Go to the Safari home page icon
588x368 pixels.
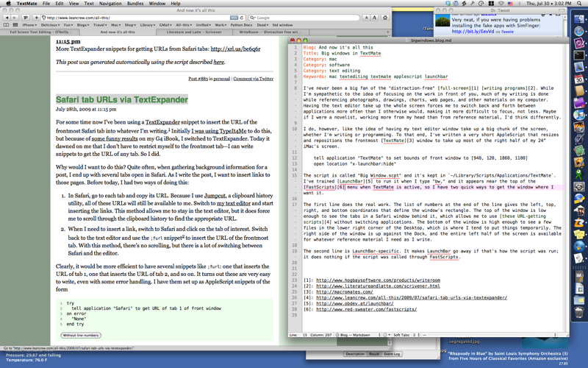pyautogui.click(x=384, y=18)
